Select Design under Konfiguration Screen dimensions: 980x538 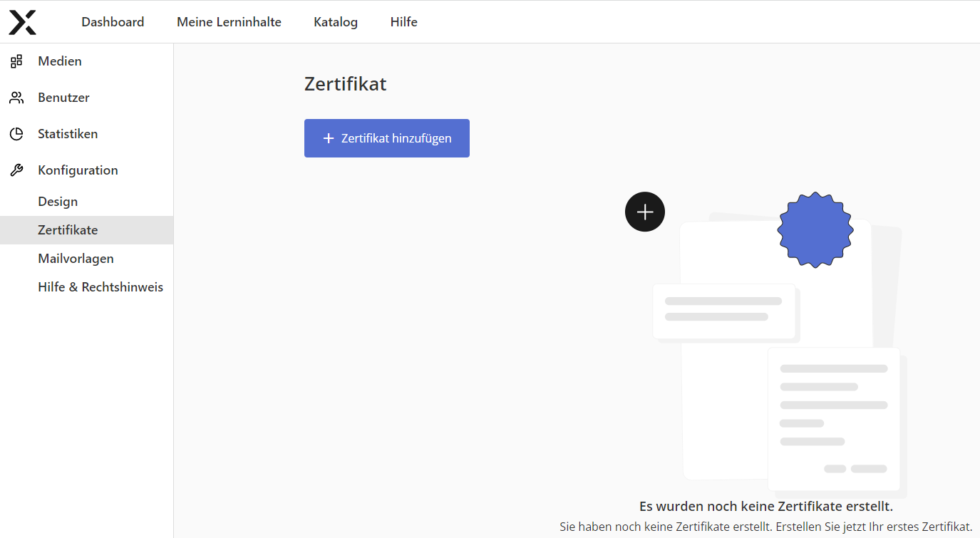58,202
